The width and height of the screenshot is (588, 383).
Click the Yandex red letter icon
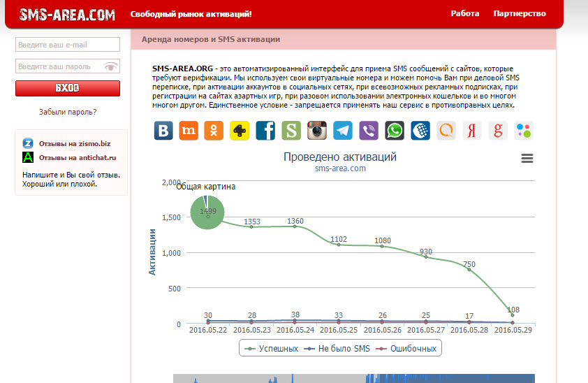[x=472, y=131]
